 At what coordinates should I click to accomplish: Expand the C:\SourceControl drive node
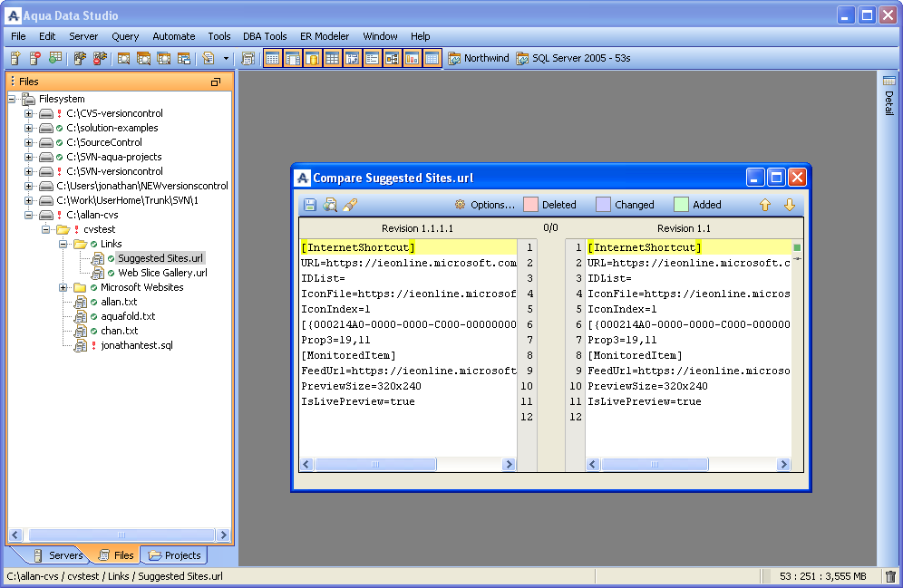[29, 142]
